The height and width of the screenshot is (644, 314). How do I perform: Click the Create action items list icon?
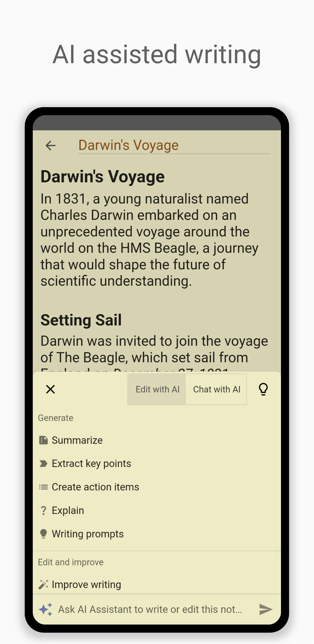(x=43, y=487)
